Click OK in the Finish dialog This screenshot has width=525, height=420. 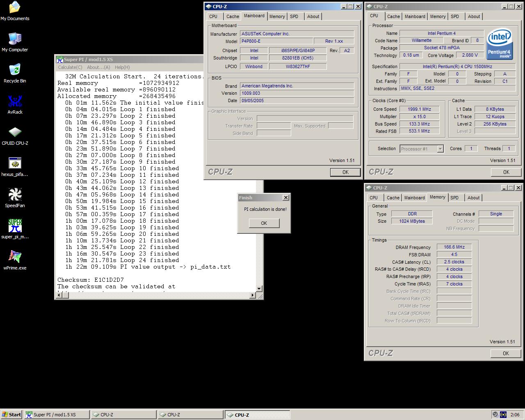coord(264,223)
